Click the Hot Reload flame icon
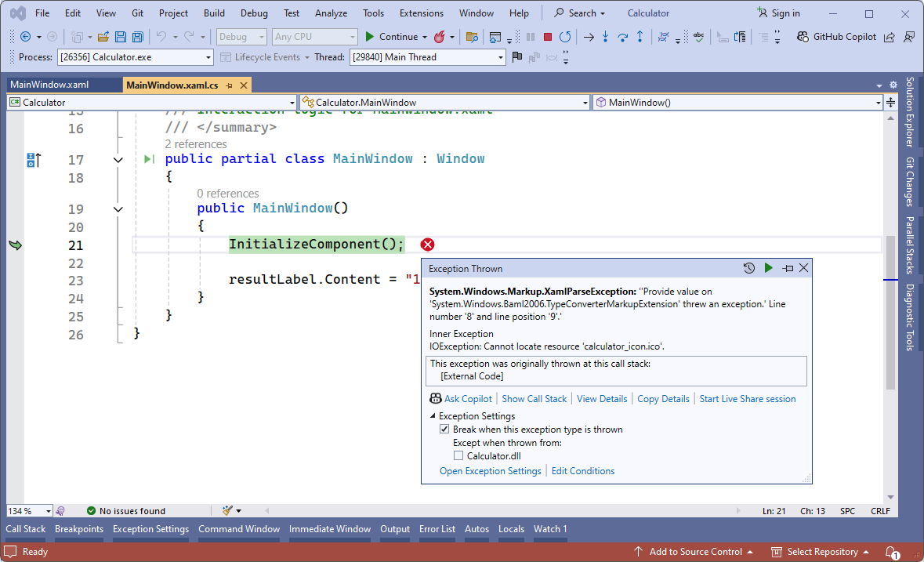 tap(439, 37)
